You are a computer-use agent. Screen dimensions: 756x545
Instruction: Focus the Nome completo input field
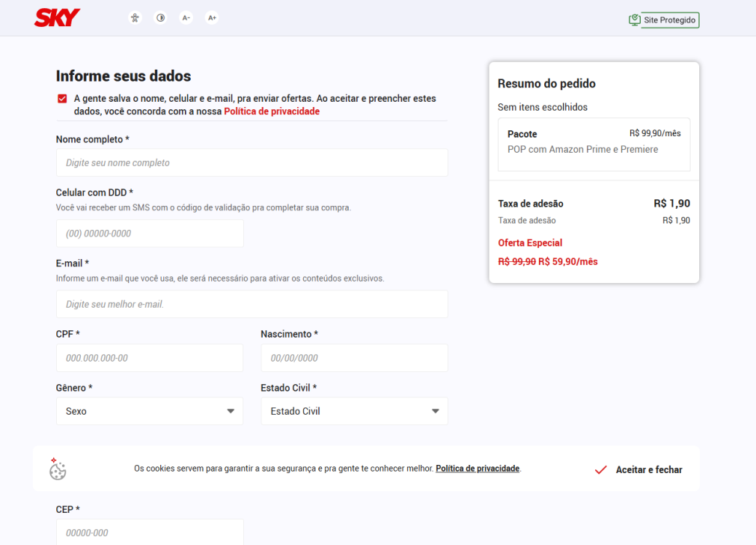click(252, 162)
